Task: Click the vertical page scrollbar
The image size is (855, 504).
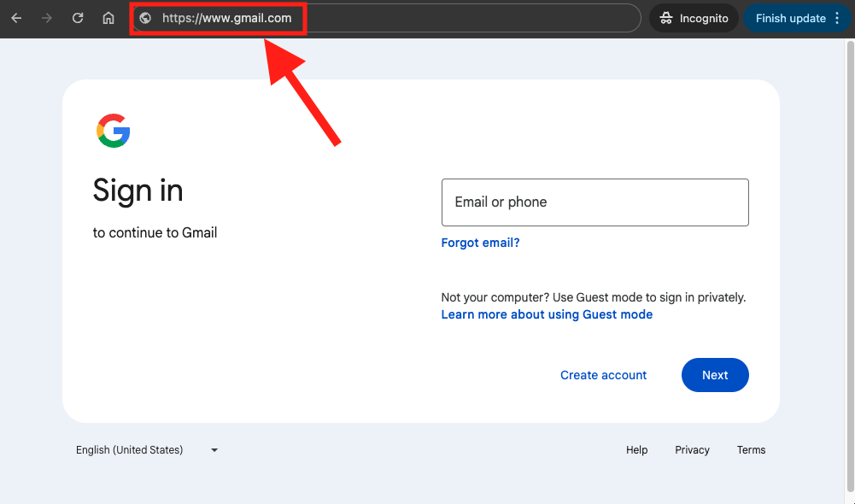Action: [850, 267]
